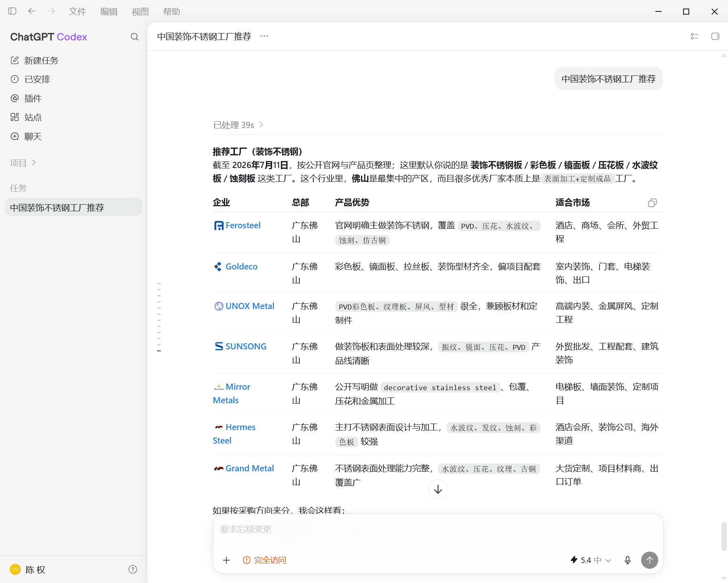Click the 任务 section label
Viewport: 728px width, 583px height.
[18, 188]
